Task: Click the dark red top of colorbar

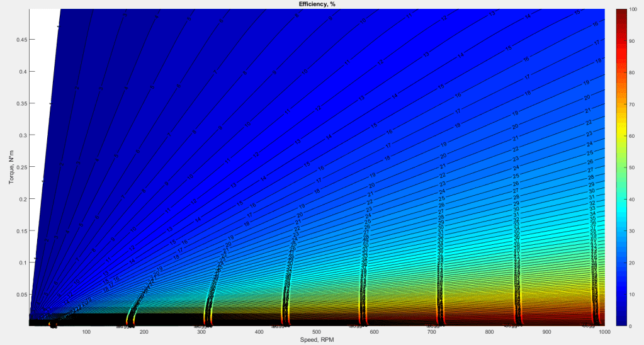Action: tap(619, 14)
